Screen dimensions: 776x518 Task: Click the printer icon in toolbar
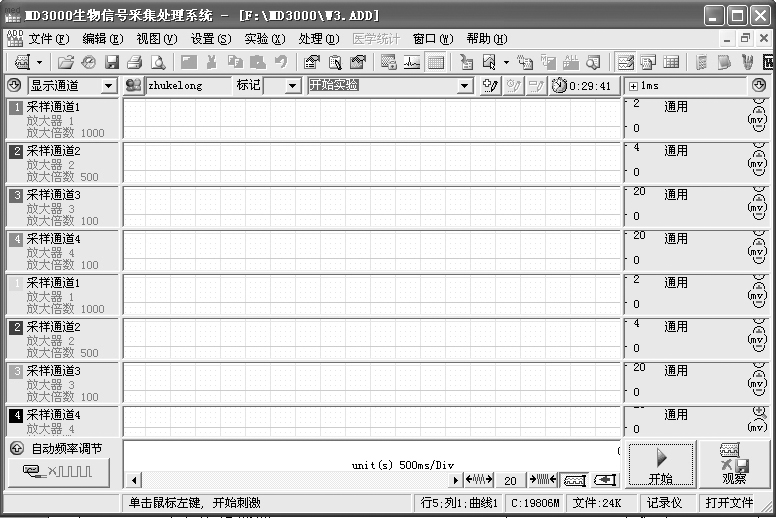pos(134,62)
